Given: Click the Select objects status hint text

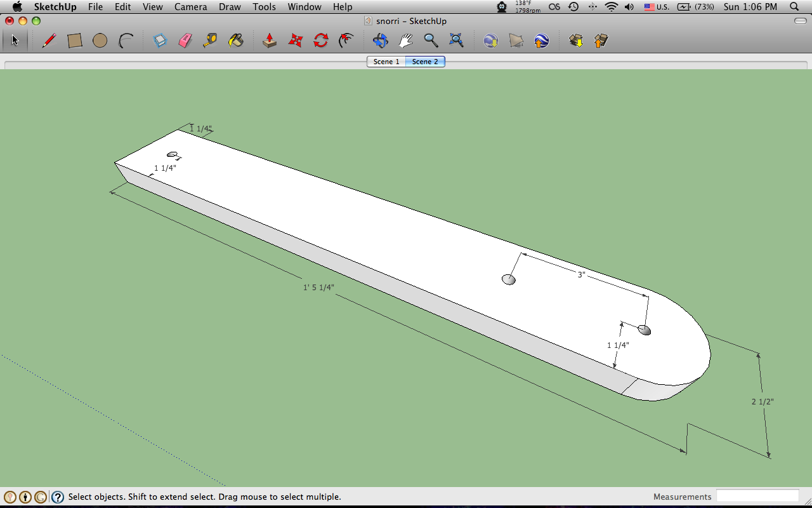Looking at the screenshot, I should (204, 497).
